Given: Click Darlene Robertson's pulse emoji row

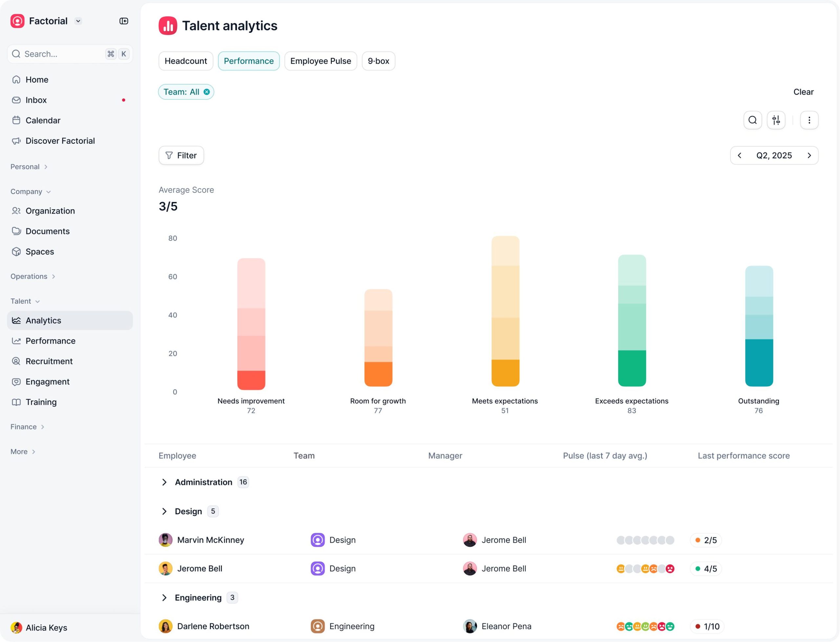Looking at the screenshot, I should 645,626.
